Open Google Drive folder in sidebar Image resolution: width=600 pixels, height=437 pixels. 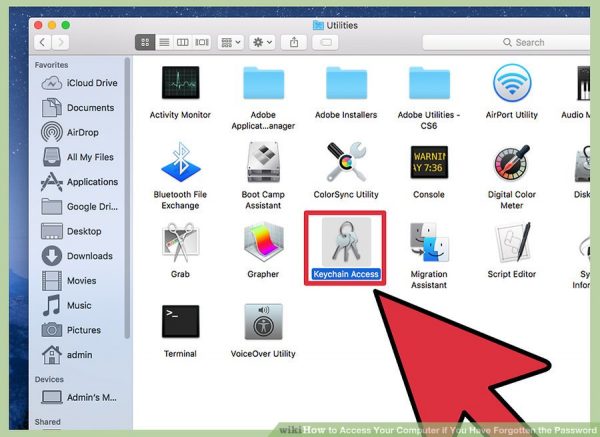click(80, 207)
